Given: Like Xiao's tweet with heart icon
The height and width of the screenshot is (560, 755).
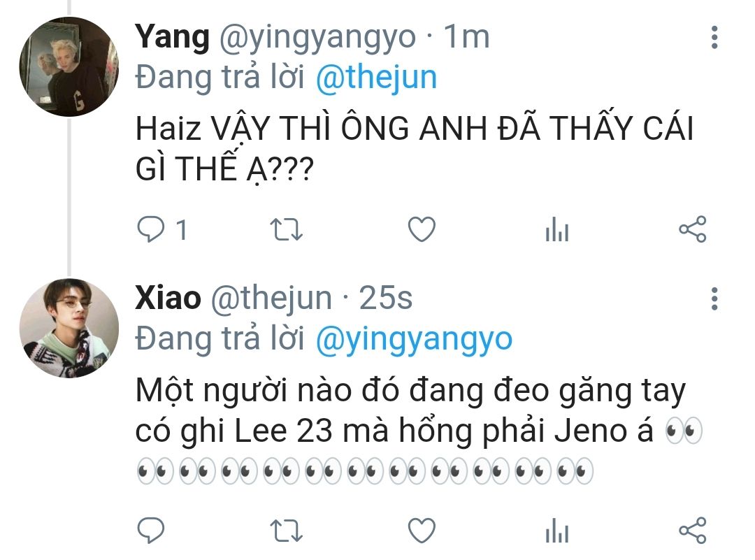Looking at the screenshot, I should 422,531.
